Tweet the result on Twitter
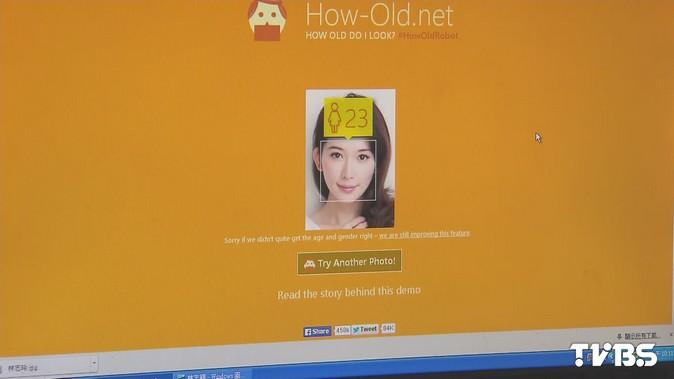 (365, 330)
